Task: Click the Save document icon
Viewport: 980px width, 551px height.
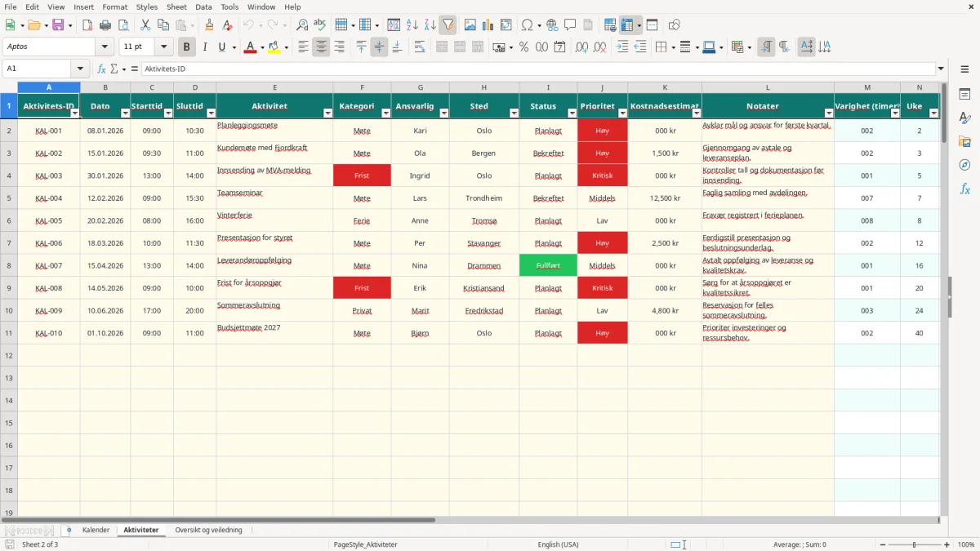Action: (x=57, y=25)
